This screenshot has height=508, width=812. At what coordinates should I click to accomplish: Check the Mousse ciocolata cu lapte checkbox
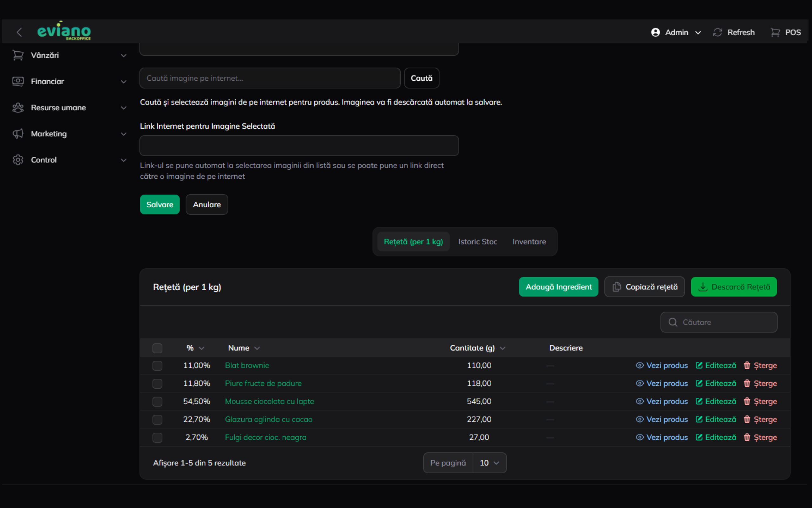click(157, 402)
